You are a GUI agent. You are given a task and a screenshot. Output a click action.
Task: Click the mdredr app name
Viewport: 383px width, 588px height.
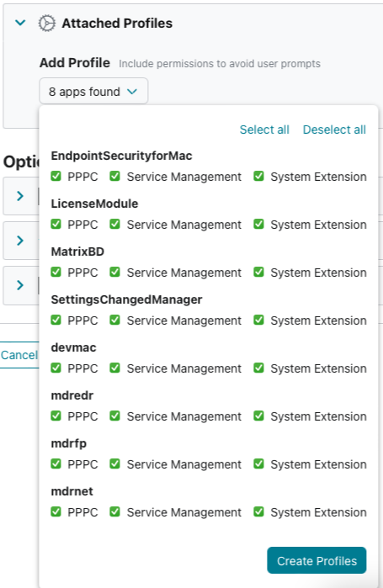(72, 395)
